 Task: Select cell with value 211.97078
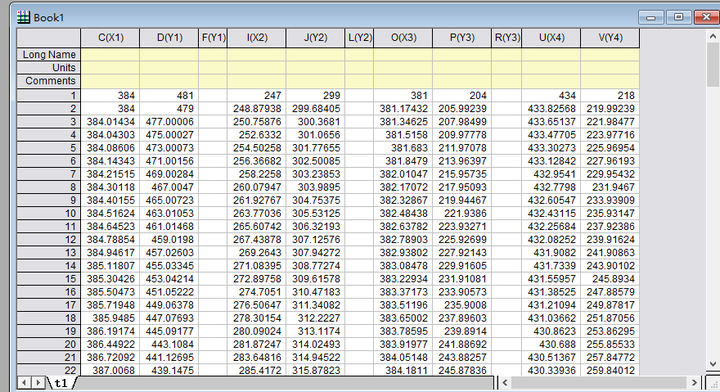coord(462,148)
